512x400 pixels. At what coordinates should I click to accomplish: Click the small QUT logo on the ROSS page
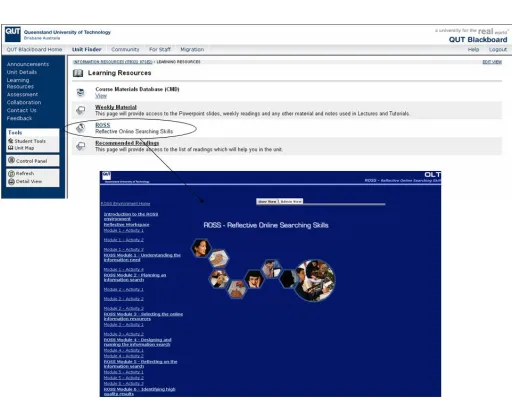(x=106, y=175)
